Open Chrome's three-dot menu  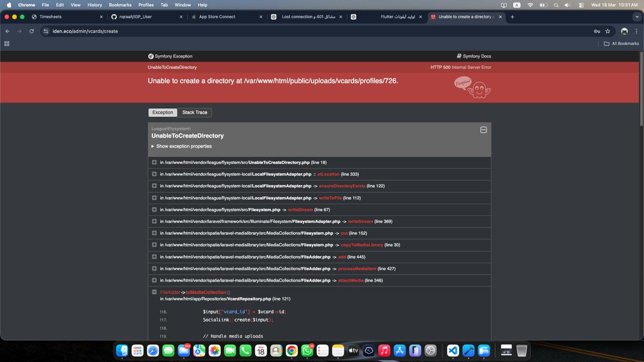[x=636, y=31]
